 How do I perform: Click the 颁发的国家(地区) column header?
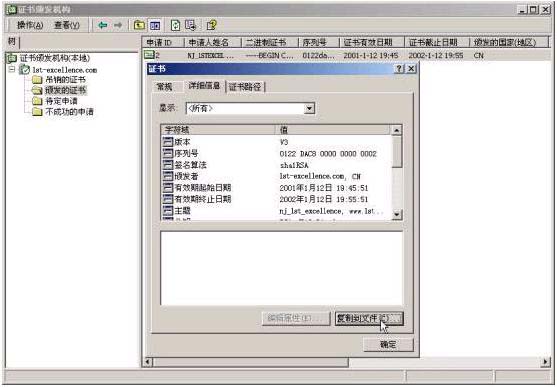pyautogui.click(x=508, y=42)
